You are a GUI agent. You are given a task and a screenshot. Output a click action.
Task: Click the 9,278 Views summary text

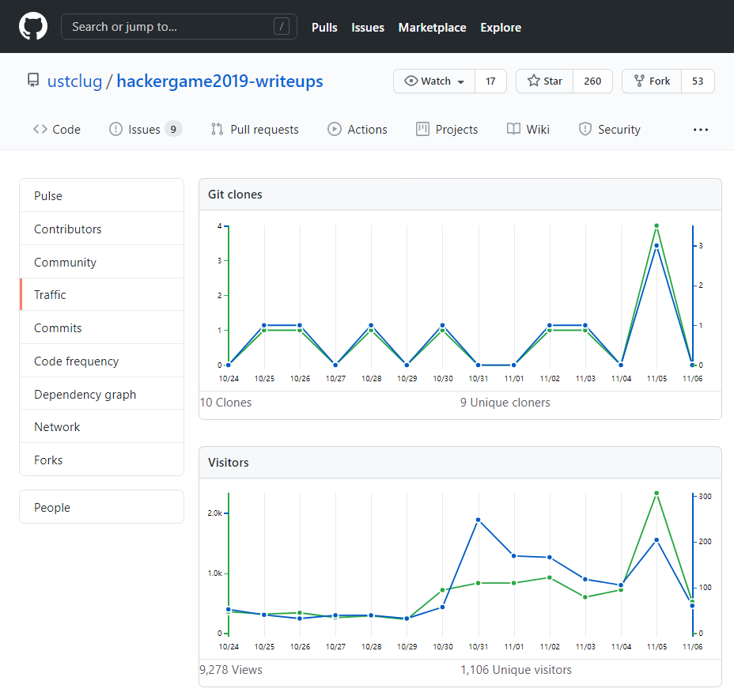(231, 670)
